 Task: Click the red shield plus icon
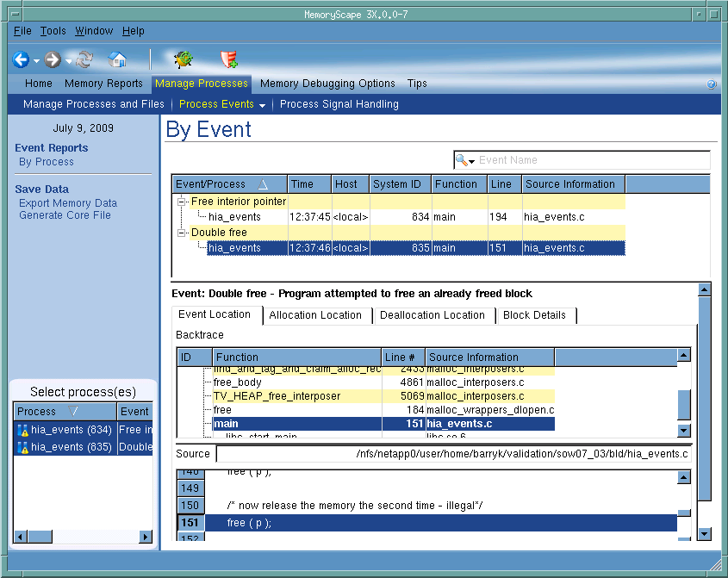228,59
